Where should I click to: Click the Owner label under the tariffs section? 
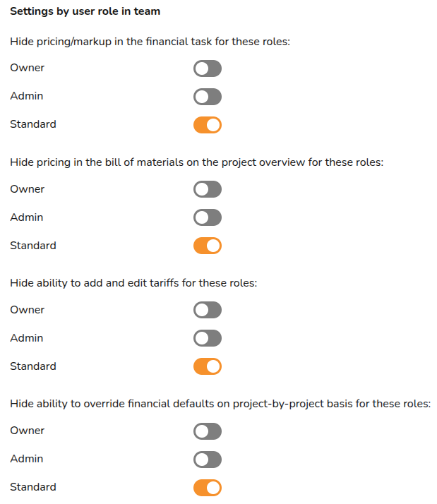[27, 310]
